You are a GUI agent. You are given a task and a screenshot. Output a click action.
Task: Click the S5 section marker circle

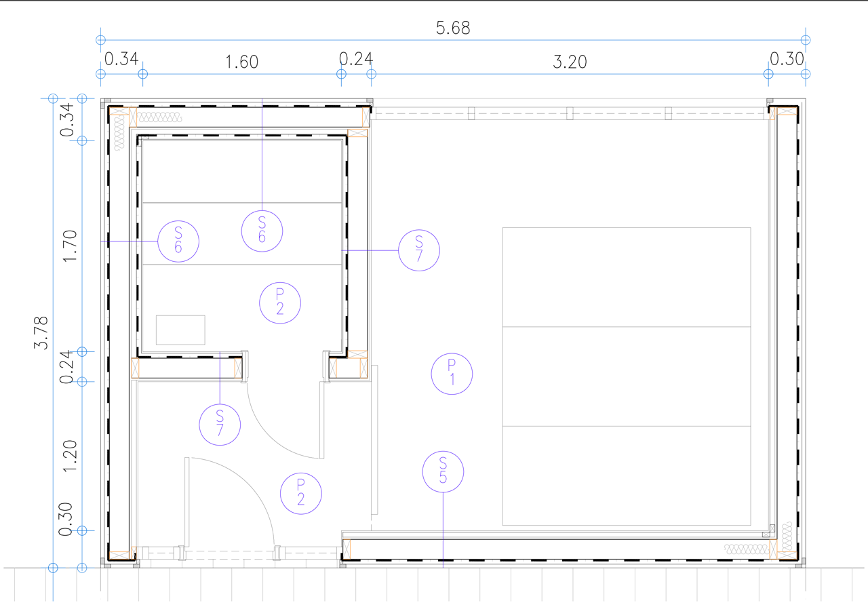pyautogui.click(x=443, y=471)
